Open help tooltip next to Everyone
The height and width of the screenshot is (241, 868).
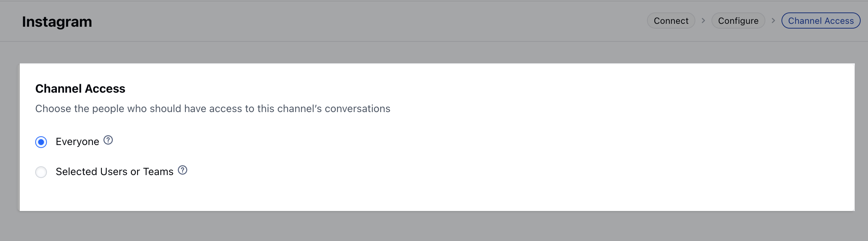[108, 140]
